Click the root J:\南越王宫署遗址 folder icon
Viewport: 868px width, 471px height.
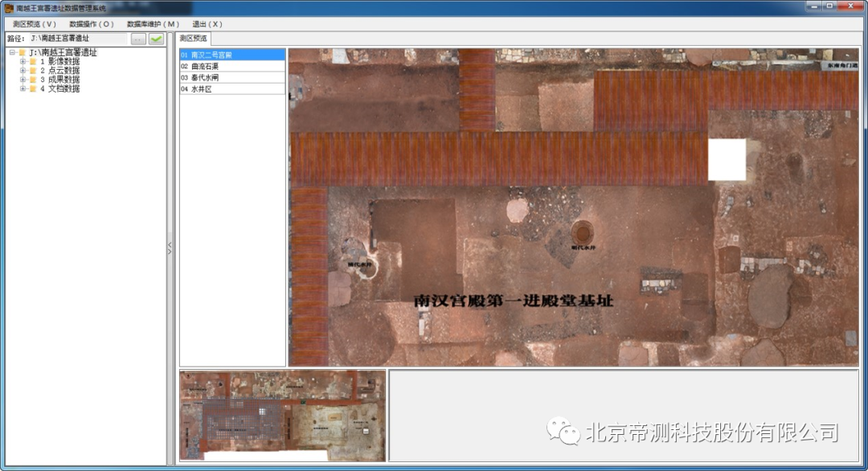coord(23,52)
